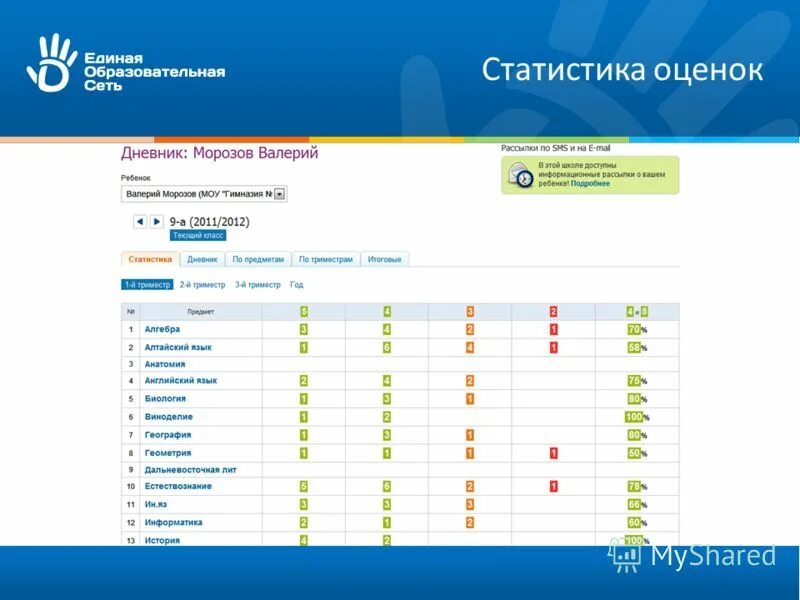Click the red grade 2 column header icon

pos(552,310)
